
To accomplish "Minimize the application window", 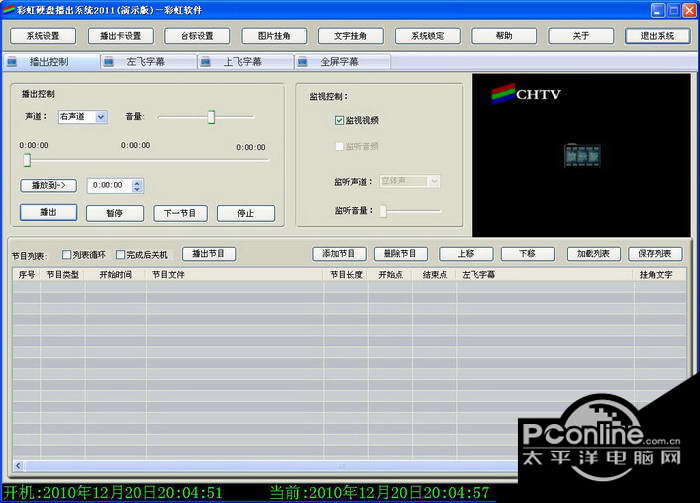I will (x=658, y=10).
